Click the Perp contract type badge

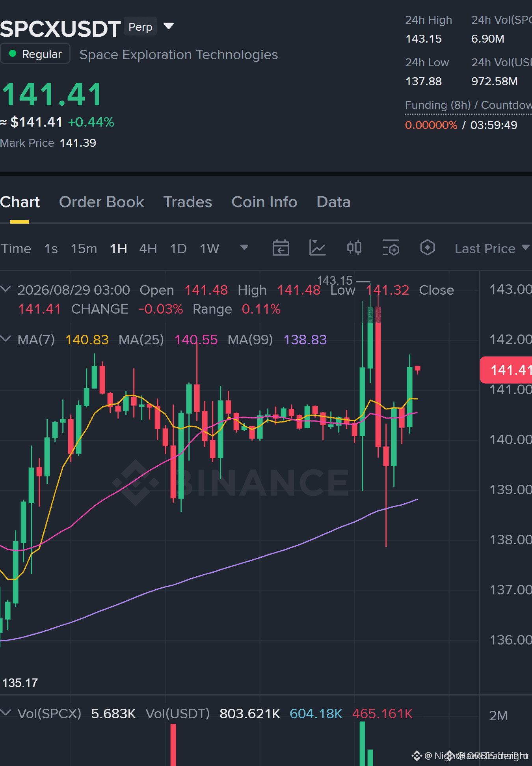[x=140, y=26]
